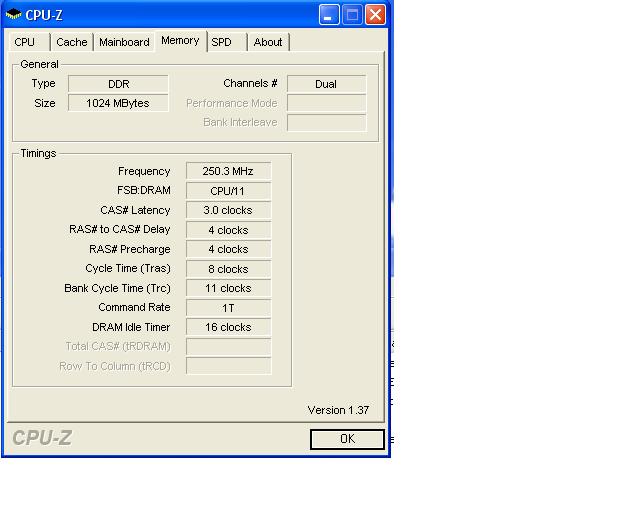Click the Frequency label
Viewport: 640px width, 512px height.
pos(144,171)
